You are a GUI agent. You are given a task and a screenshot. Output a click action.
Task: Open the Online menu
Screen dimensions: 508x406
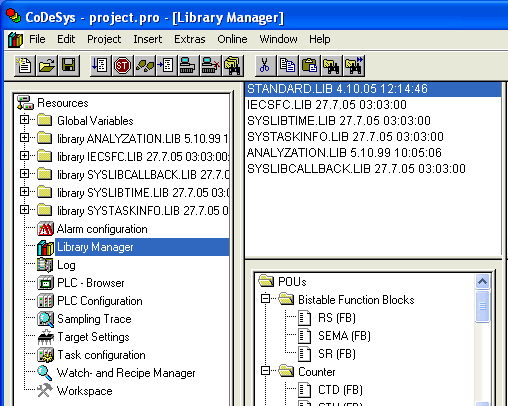232,39
